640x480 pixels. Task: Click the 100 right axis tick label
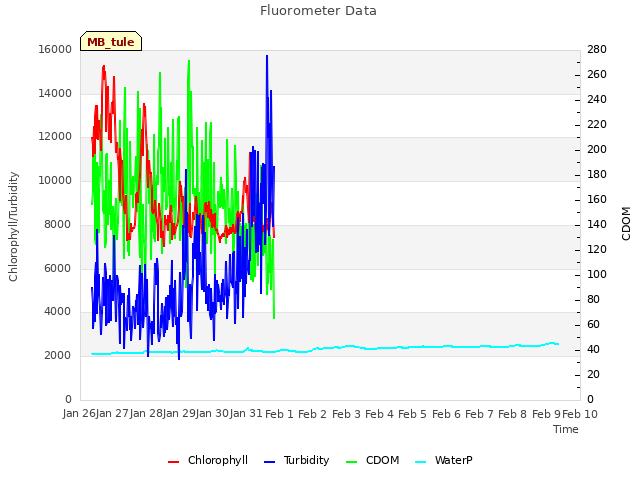click(597, 275)
